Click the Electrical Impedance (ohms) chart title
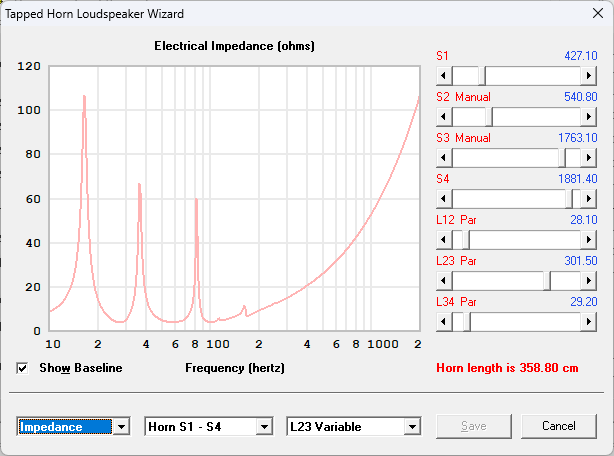Viewport: 614px width, 456px height. click(234, 46)
